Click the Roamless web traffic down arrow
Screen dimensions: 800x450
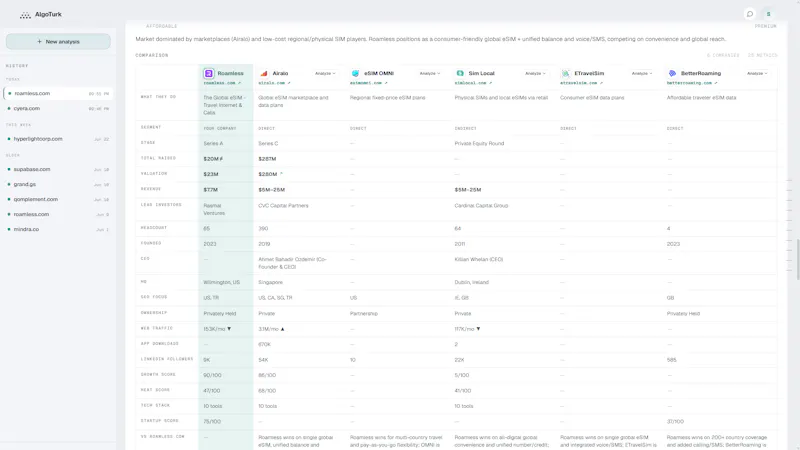(229, 329)
